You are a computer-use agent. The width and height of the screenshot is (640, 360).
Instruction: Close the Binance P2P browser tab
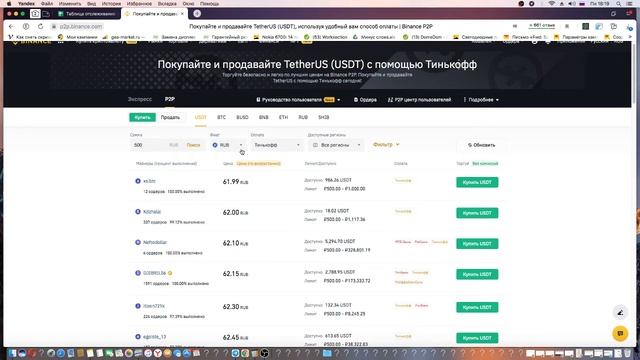[x=182, y=13]
